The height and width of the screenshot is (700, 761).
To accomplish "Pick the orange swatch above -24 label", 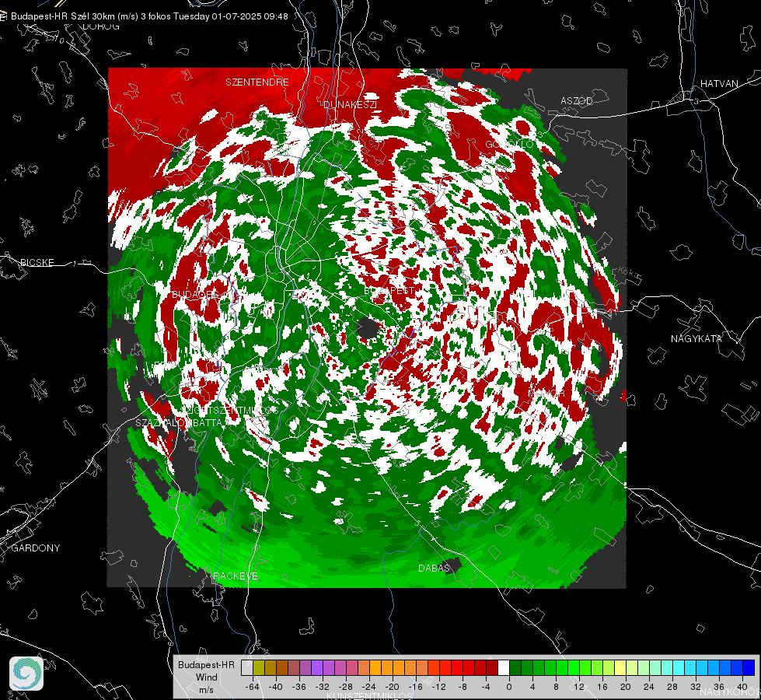I will pyautogui.click(x=375, y=668).
